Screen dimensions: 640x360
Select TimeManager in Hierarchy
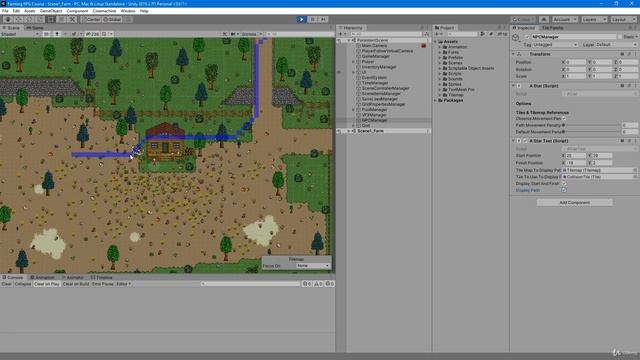pyautogui.click(x=375, y=83)
